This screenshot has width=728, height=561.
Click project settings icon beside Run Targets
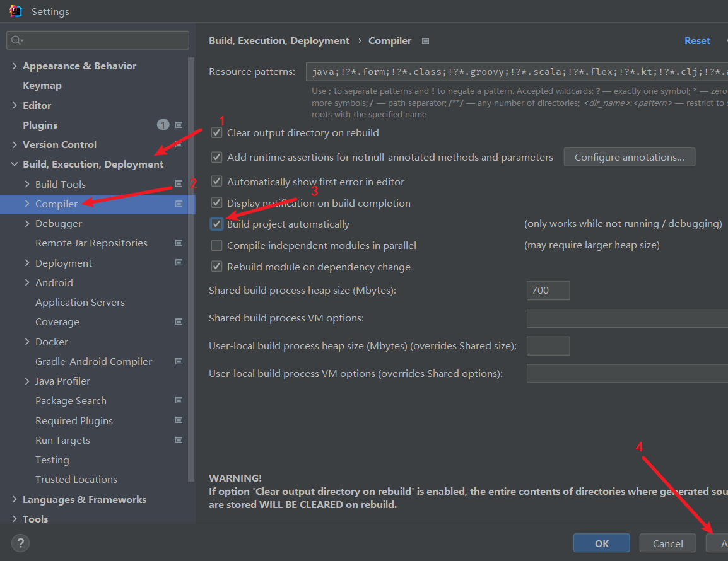point(179,440)
